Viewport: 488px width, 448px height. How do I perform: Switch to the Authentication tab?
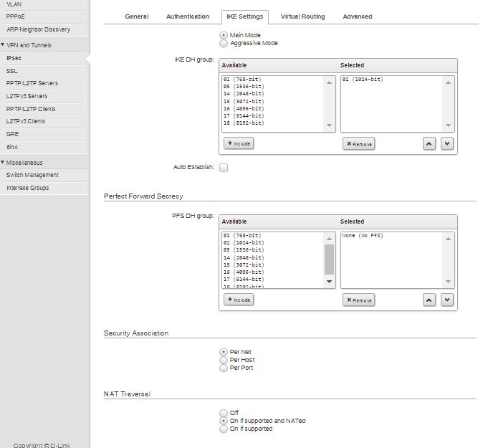(188, 16)
